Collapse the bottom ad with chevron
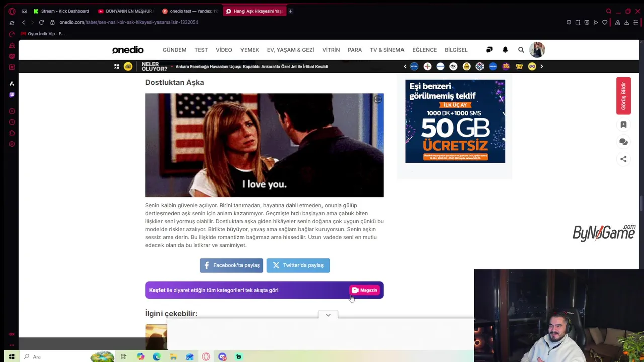 pos(328,315)
